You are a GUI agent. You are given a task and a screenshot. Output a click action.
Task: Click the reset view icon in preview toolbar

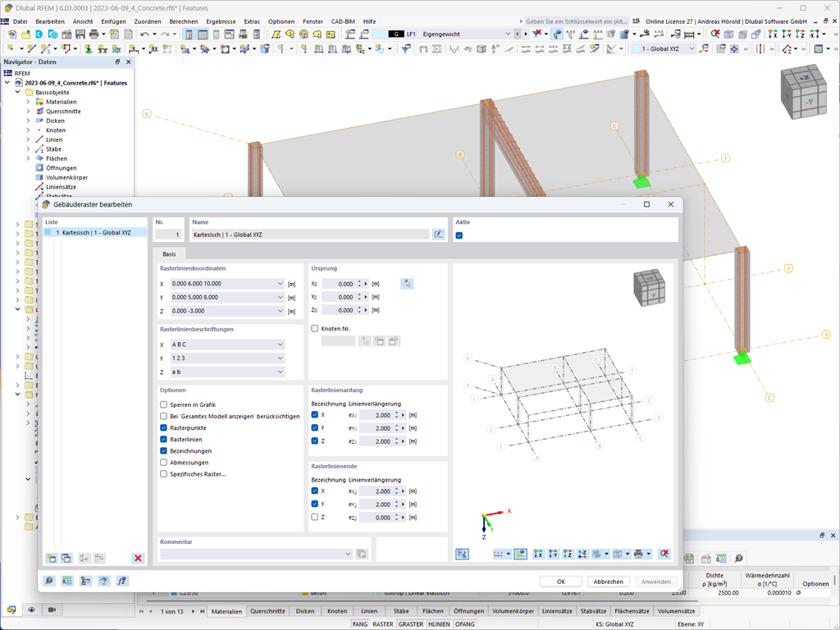tap(664, 554)
